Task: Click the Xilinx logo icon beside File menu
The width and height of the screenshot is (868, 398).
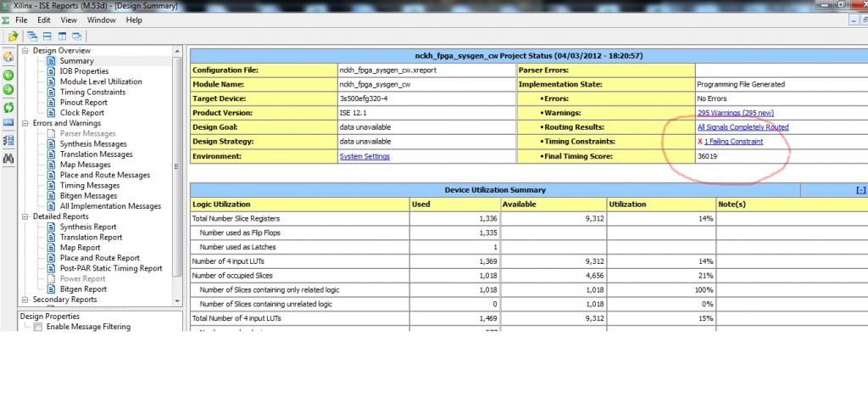Action: click(x=6, y=20)
